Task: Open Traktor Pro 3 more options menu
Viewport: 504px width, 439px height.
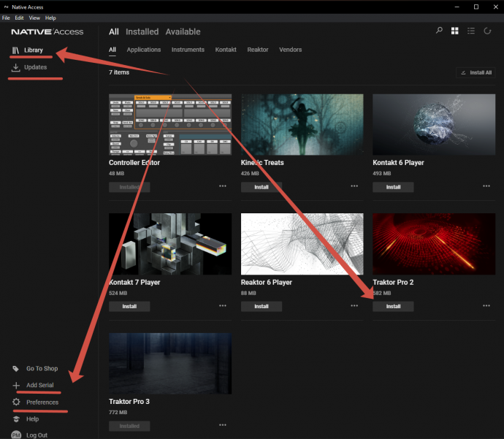Action: click(x=223, y=425)
